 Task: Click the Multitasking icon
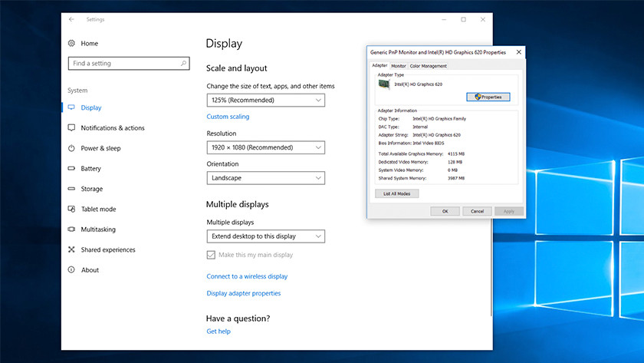click(x=72, y=229)
